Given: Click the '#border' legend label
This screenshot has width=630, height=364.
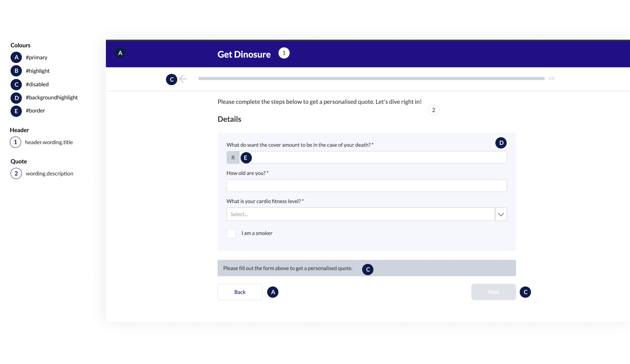Looking at the screenshot, I should pos(35,111).
